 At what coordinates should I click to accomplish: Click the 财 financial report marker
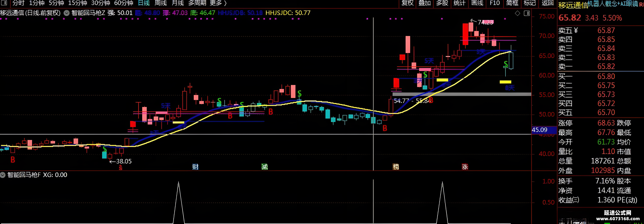(195, 167)
